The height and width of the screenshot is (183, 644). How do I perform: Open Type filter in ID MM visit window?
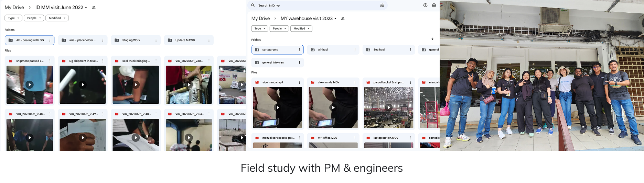[x=13, y=18]
